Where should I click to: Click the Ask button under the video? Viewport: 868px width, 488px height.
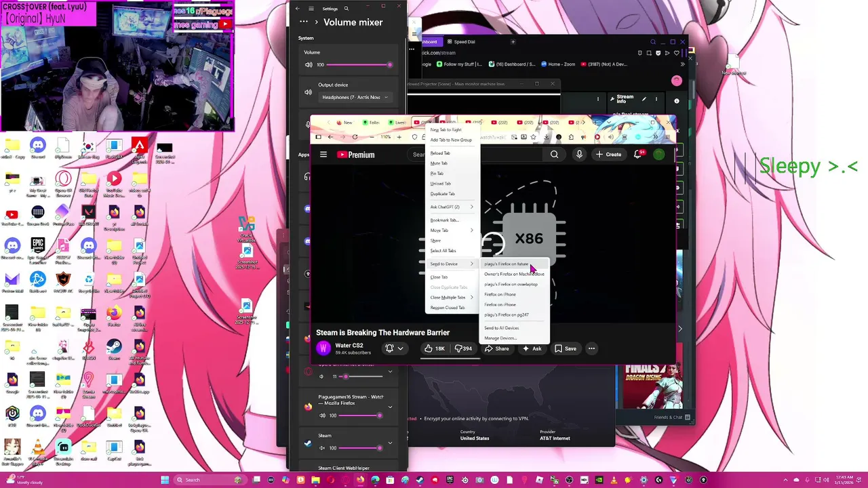point(531,348)
